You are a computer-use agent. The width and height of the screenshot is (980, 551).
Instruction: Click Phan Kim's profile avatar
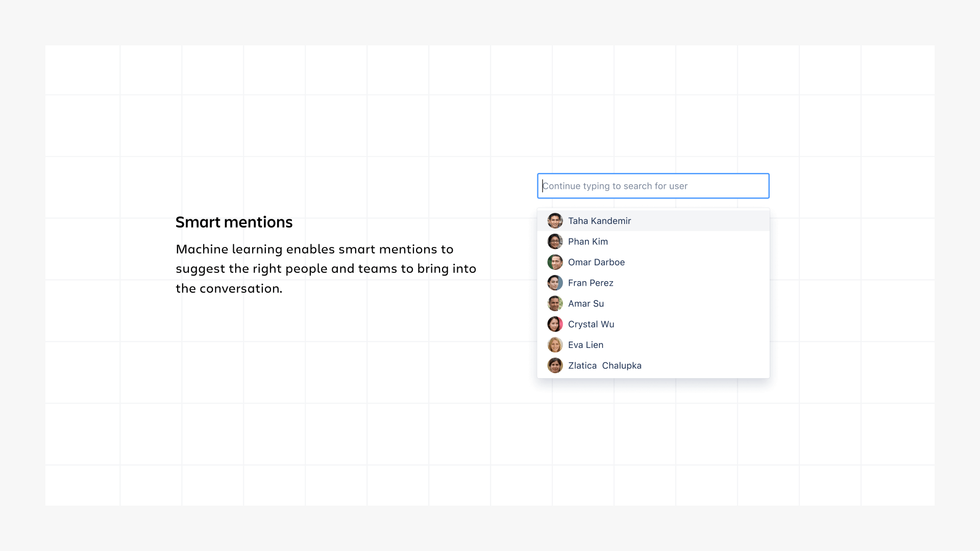[555, 241]
